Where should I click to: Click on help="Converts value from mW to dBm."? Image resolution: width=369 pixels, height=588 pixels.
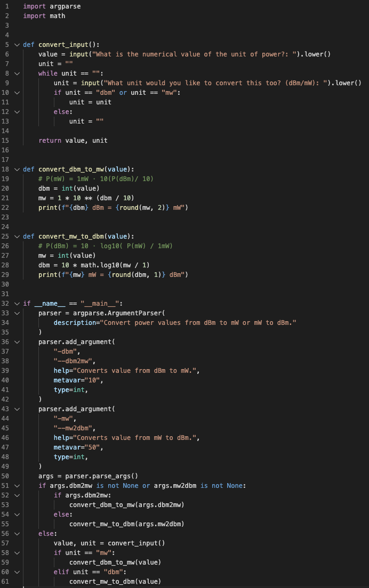[125, 438]
